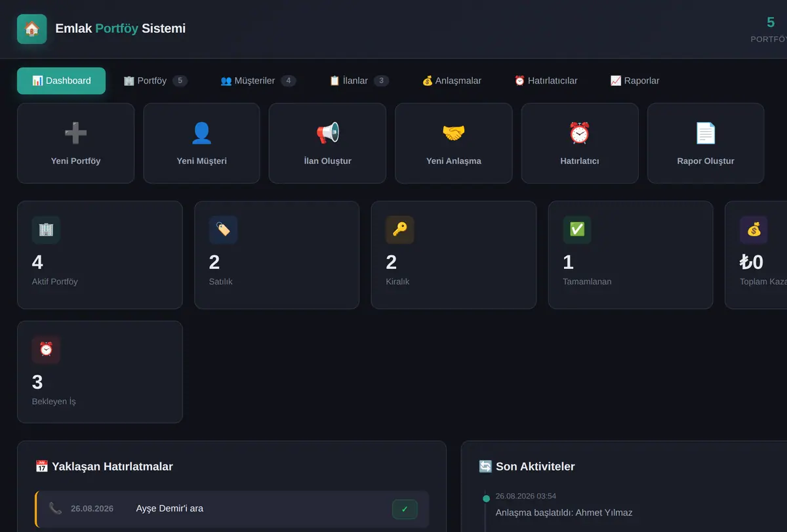Click the Ayşe Demir'i ara reminder text
This screenshot has width=787, height=532.
(x=170, y=508)
